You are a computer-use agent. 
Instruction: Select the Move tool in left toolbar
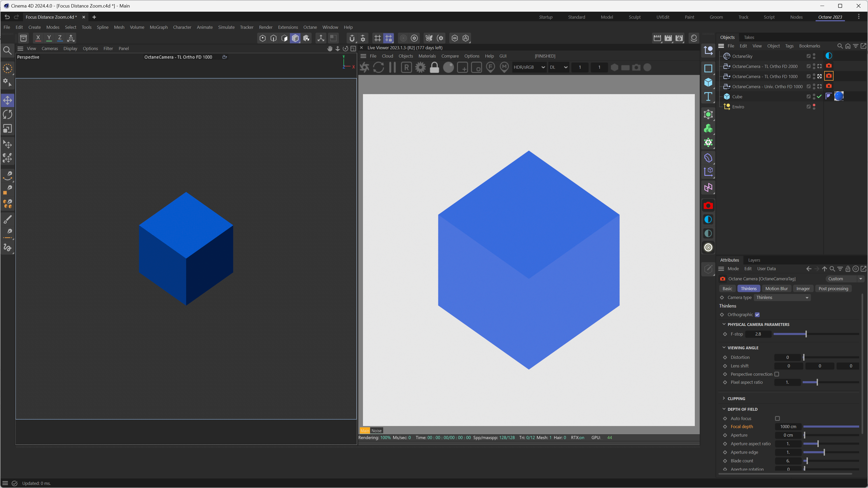[x=8, y=100]
